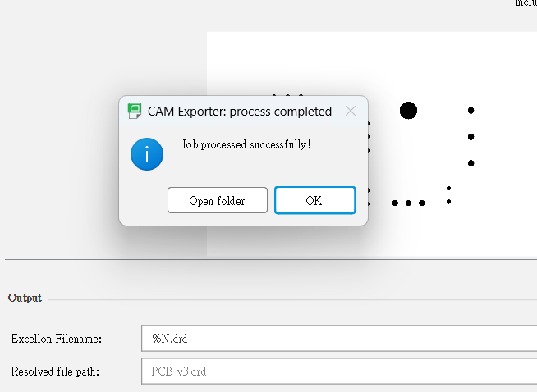Viewport: 537px width, 392px height.
Task: Click the leftmost dot of three-dot row
Action: pos(395,203)
